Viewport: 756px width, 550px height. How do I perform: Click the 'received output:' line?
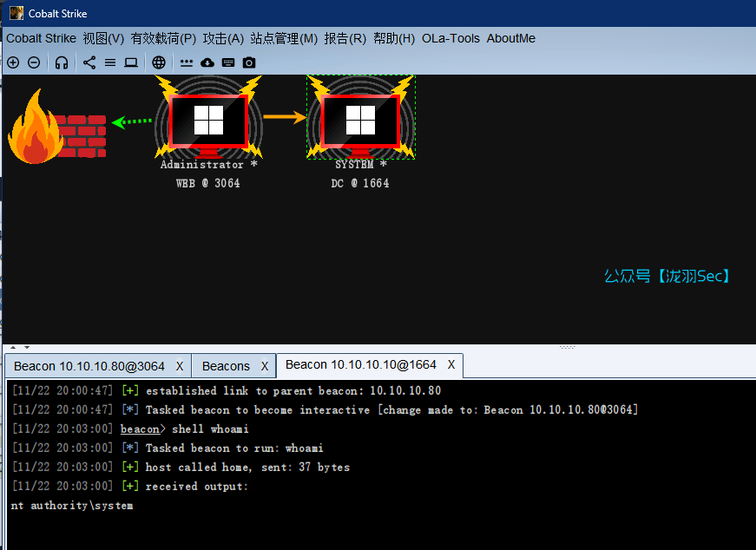[129, 487]
